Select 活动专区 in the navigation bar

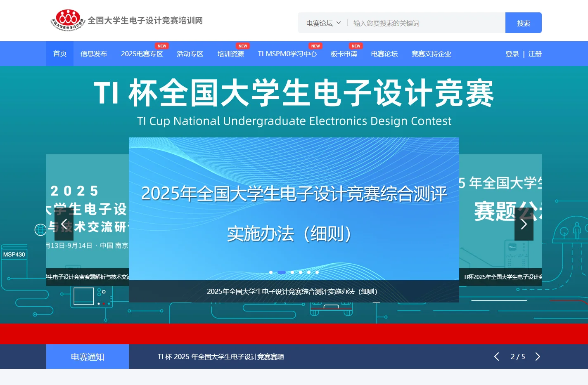pos(190,54)
